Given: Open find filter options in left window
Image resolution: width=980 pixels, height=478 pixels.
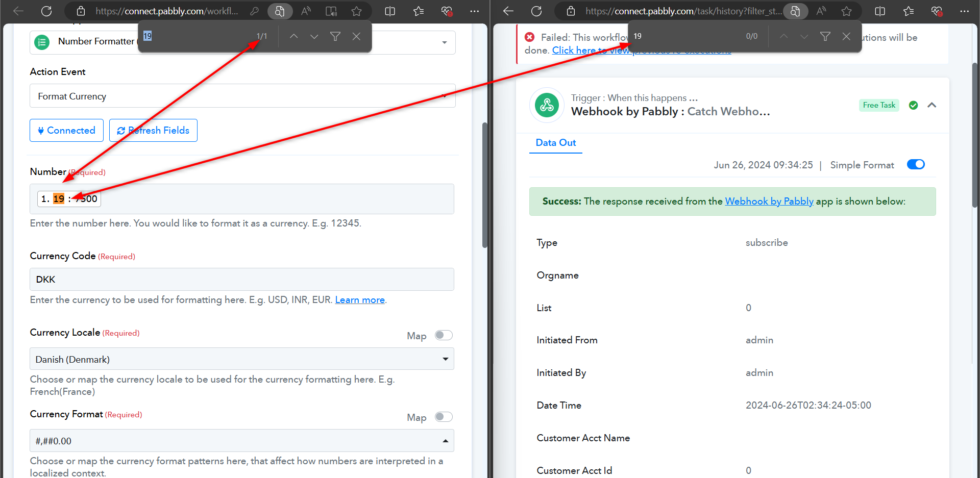Looking at the screenshot, I should pos(335,36).
